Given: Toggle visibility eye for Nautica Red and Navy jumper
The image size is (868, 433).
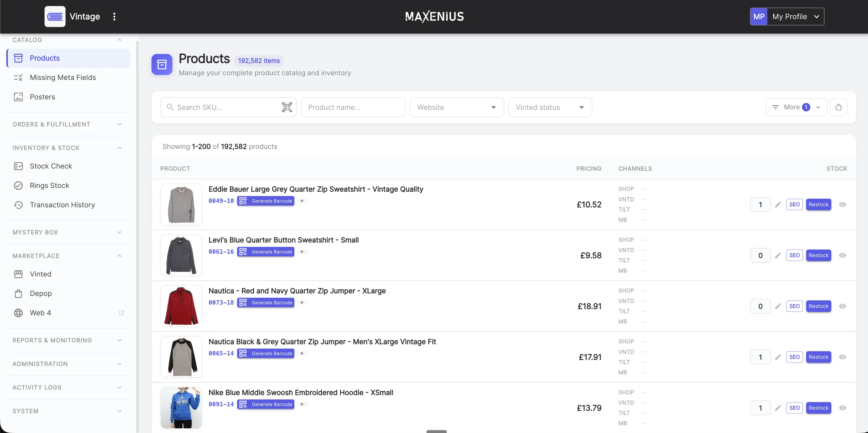Looking at the screenshot, I should (x=842, y=306).
